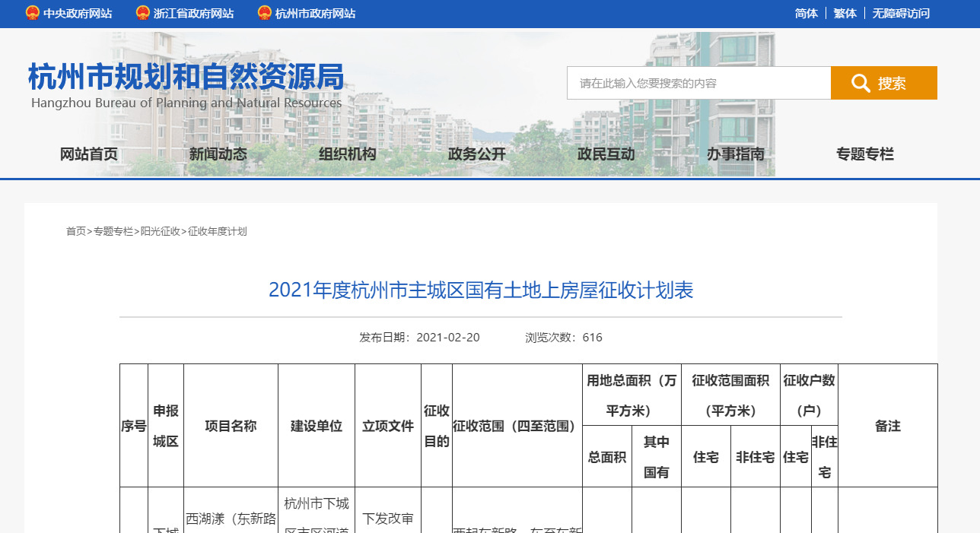Go to 首页 in breadcrumb
This screenshot has width=980, height=533.
pyautogui.click(x=76, y=231)
